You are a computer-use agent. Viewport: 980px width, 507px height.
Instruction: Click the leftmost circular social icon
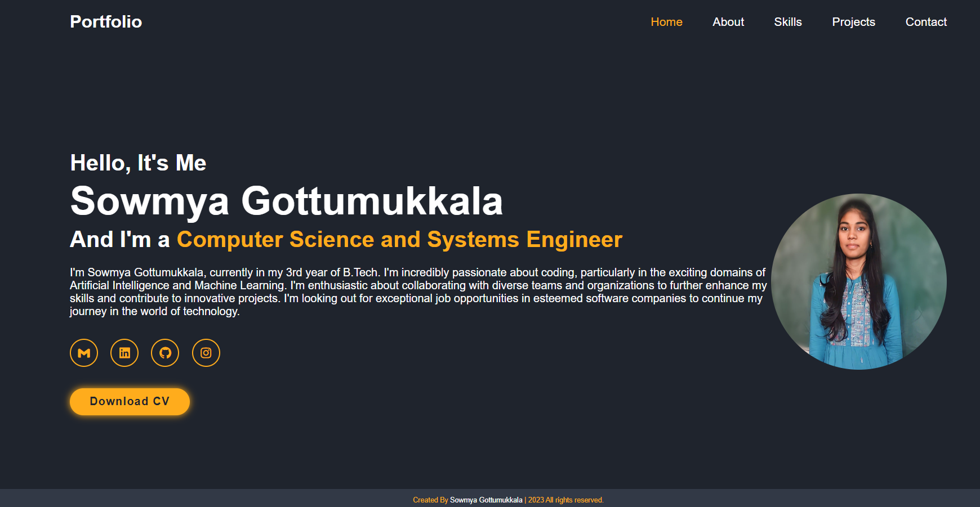[83, 353]
